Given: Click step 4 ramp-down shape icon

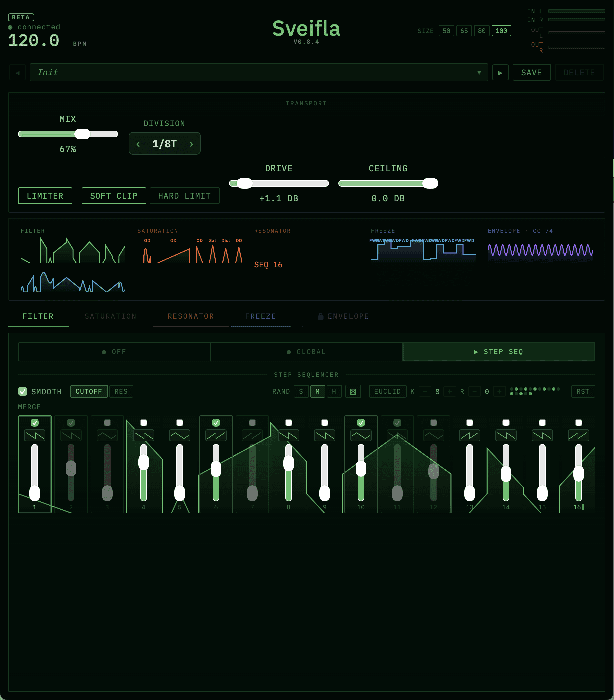Looking at the screenshot, I should [143, 436].
